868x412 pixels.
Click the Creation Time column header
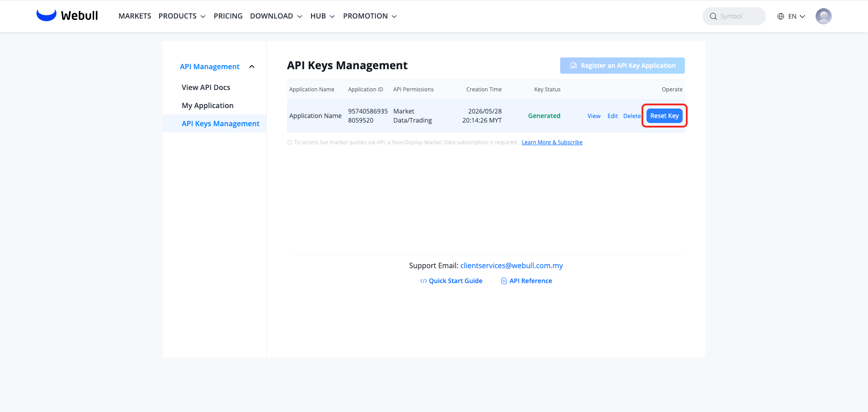coord(484,90)
